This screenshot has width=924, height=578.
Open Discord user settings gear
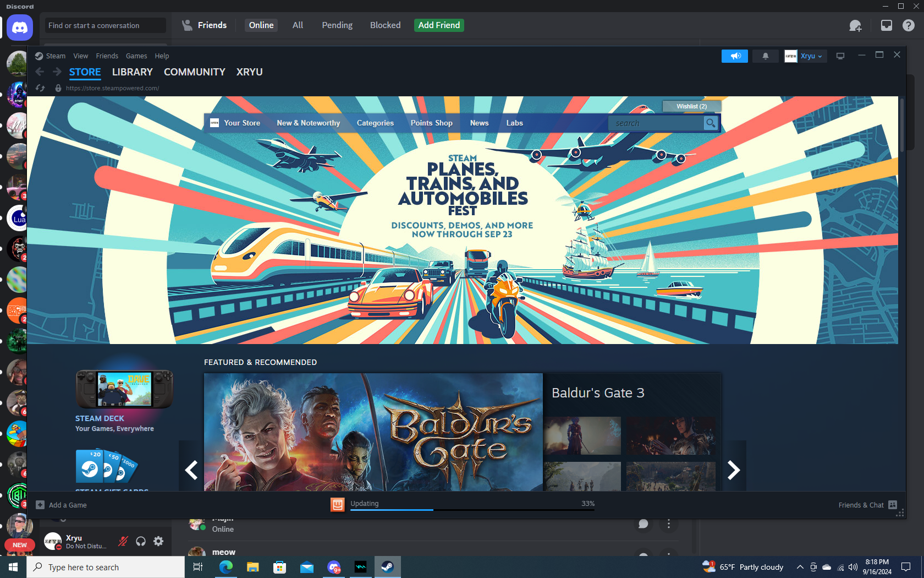coord(158,541)
